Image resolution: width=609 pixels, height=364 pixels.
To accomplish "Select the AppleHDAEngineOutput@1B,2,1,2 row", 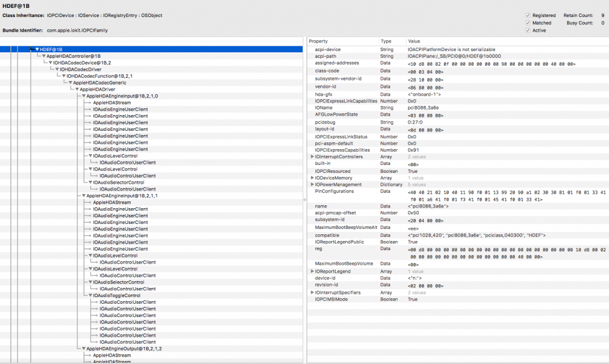I will [152, 348].
